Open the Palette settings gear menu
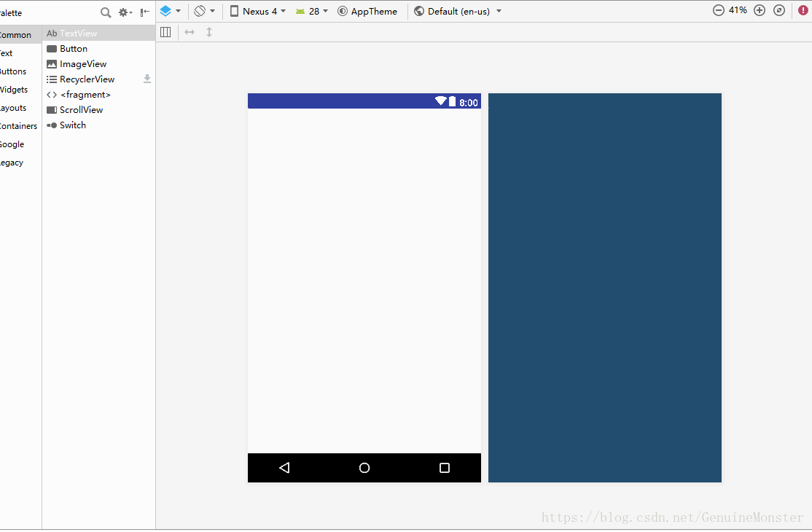812x532 pixels. [x=125, y=12]
